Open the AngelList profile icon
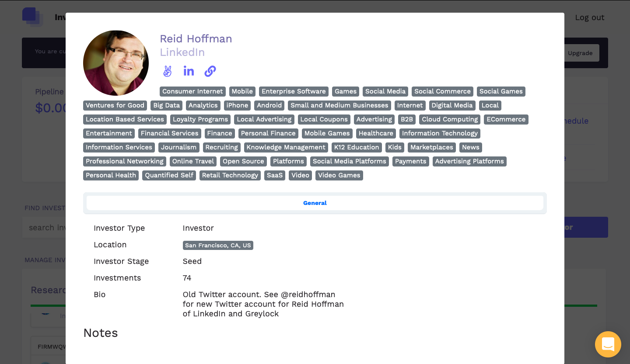The image size is (630, 364). click(x=167, y=71)
